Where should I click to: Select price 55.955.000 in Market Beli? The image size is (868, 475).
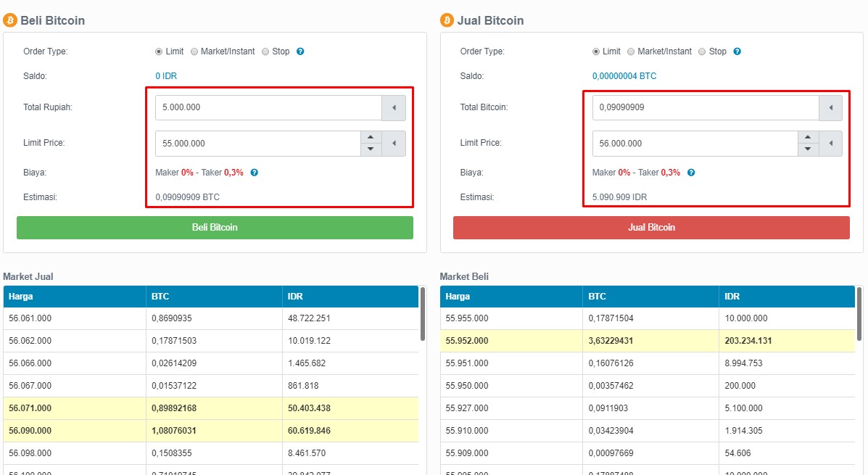467,318
